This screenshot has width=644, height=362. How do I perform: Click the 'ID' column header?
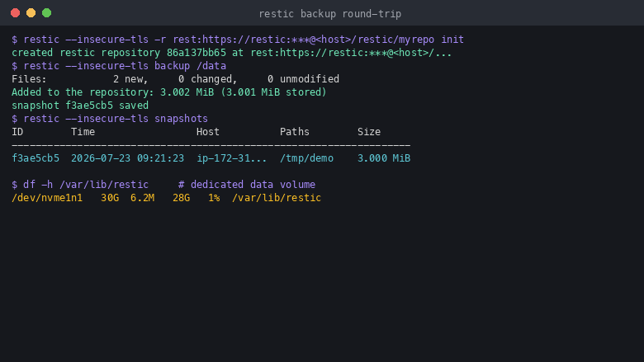17,132
